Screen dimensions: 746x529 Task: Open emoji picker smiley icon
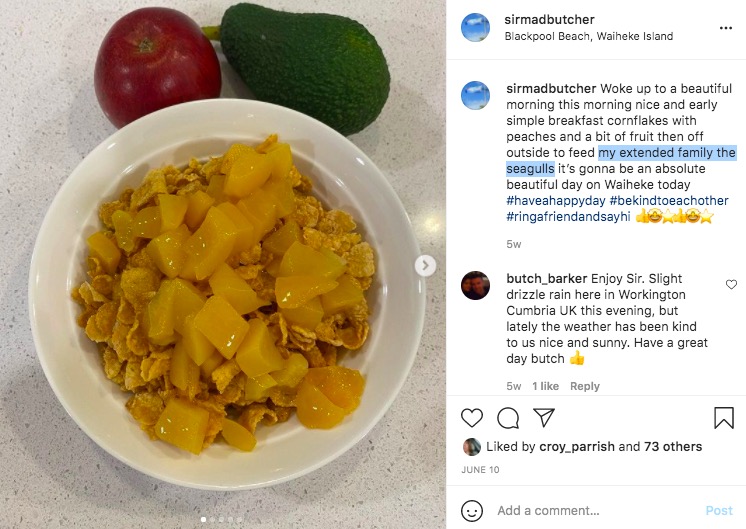tap(472, 510)
